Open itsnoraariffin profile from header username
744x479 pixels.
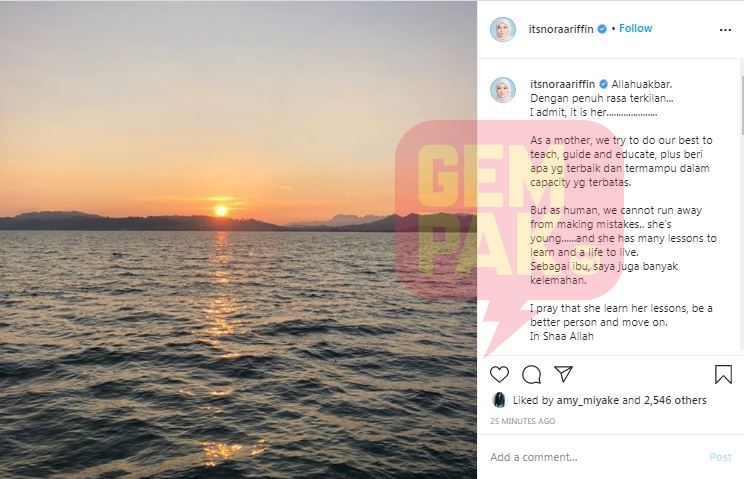click(561, 29)
